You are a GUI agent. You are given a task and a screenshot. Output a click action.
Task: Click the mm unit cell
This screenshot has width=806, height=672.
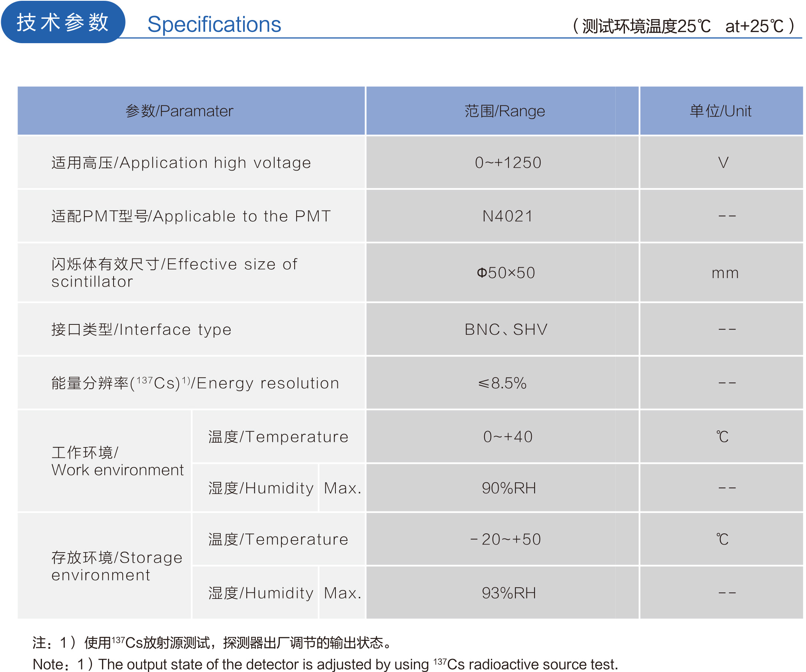725,273
